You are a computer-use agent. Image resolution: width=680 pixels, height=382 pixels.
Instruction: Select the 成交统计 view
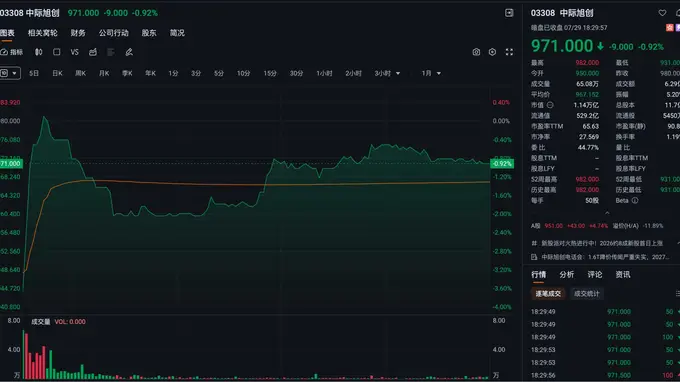586,294
